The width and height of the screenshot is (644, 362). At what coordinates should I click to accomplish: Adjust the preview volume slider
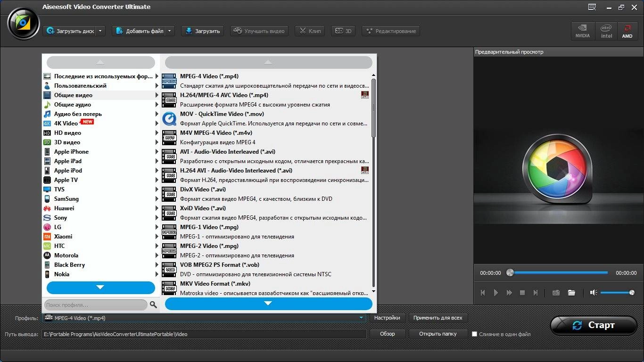pyautogui.click(x=618, y=293)
